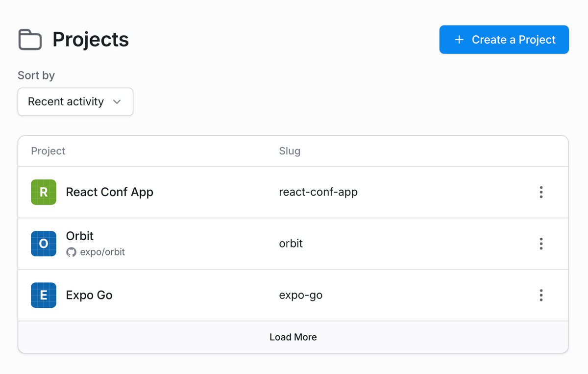
Task: Select the Slug column header
Action: coord(290,150)
